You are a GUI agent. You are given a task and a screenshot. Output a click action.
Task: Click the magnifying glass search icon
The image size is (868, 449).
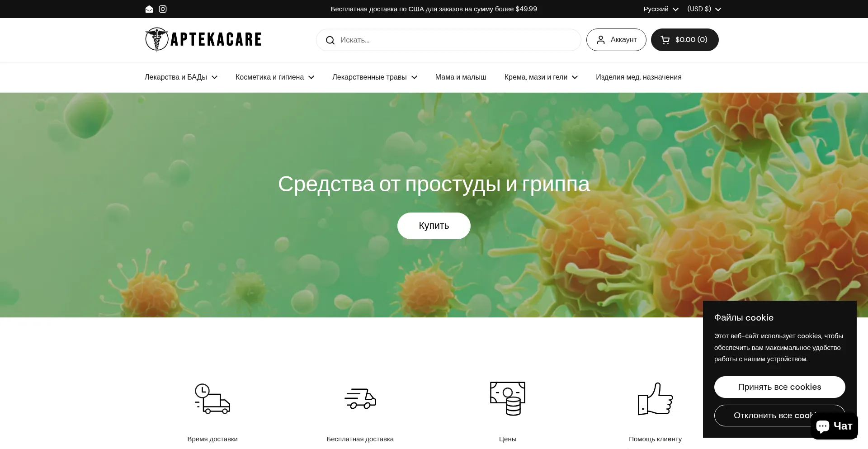click(330, 40)
